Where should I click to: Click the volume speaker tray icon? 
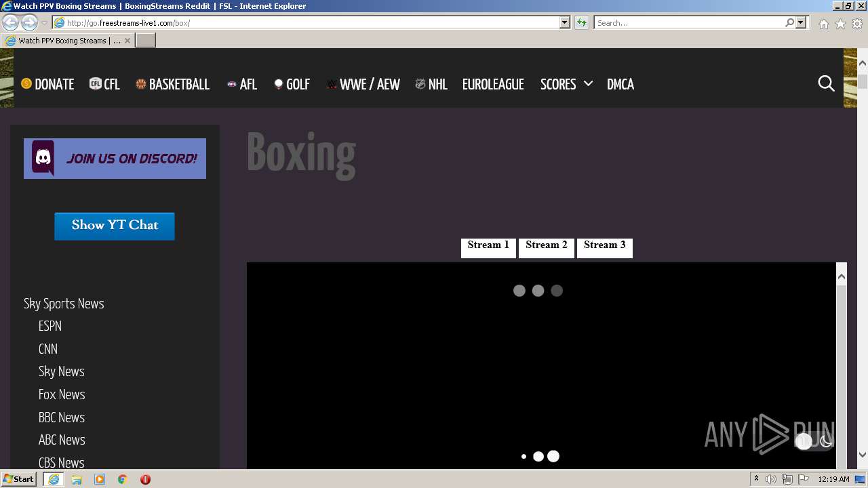point(771,479)
